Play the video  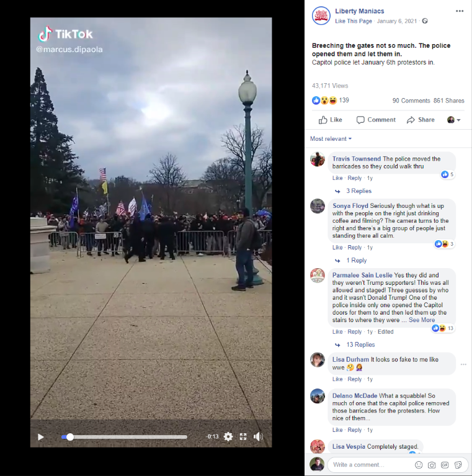coord(41,437)
